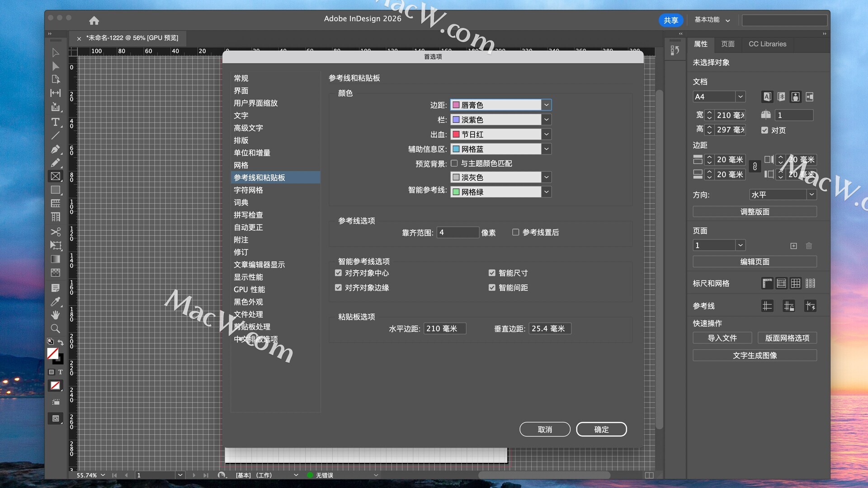This screenshot has height=488, width=868.
Task: Click the 靠齐范围 input field
Action: (457, 232)
